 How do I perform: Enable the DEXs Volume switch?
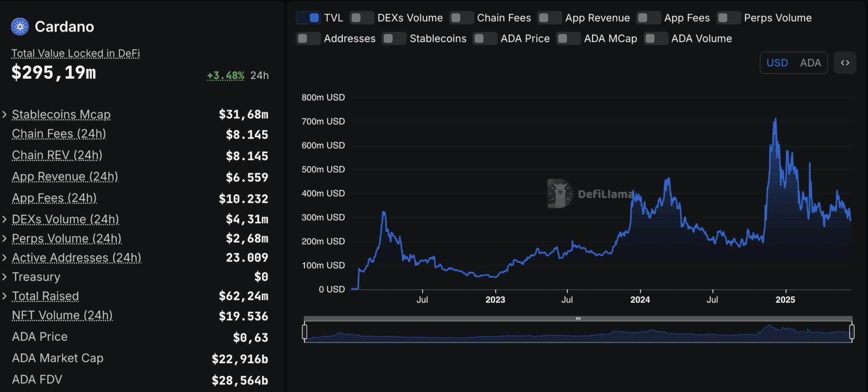[x=362, y=18]
